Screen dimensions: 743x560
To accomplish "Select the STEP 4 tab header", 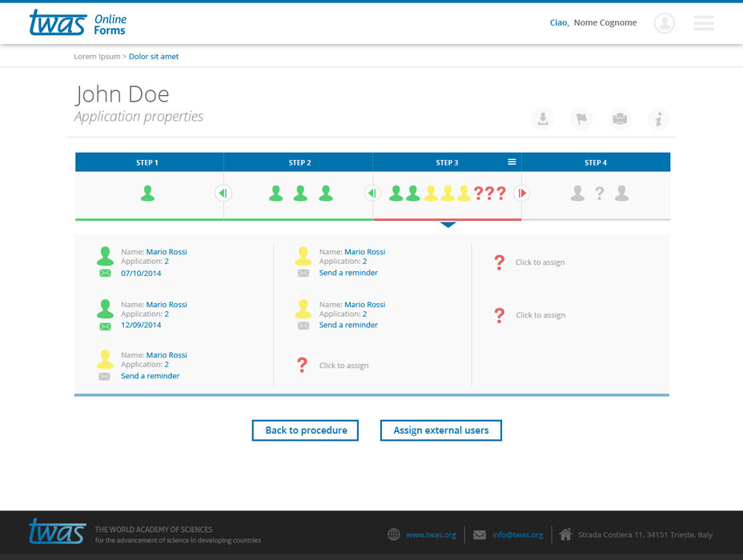I will pyautogui.click(x=596, y=162).
